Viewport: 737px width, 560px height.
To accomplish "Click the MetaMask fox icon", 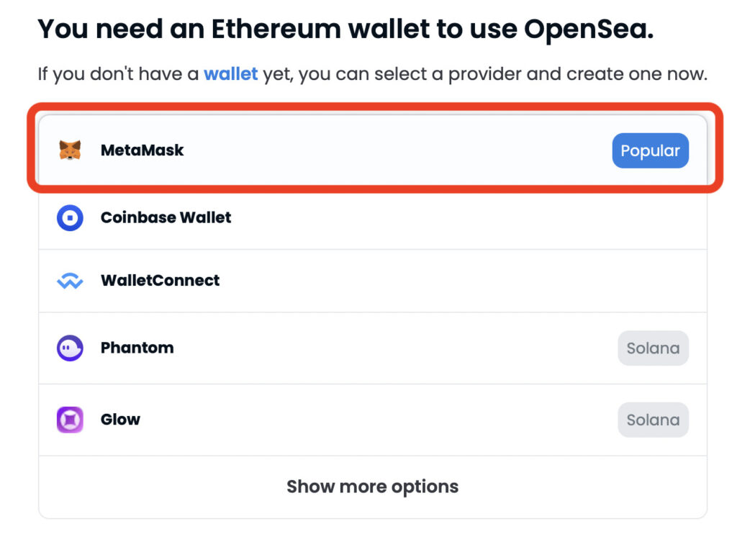I will coord(70,150).
